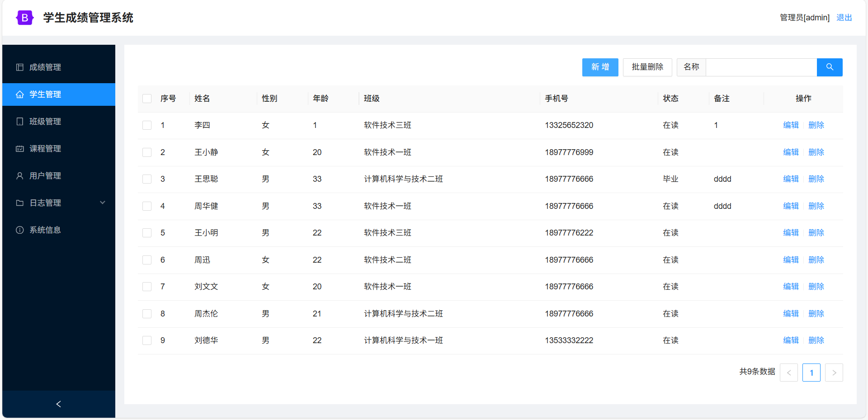Check the row for 王小静

147,152
